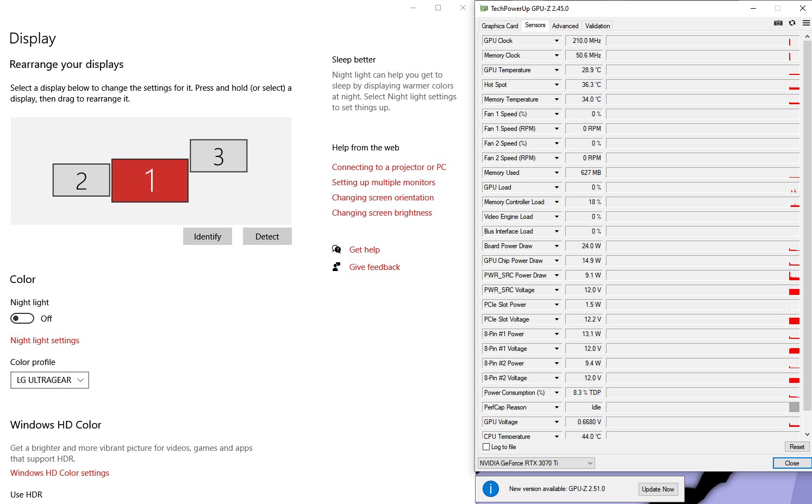Click the GPU-Z sensors scroll up arrow
The image size is (812, 504).
[807, 36]
